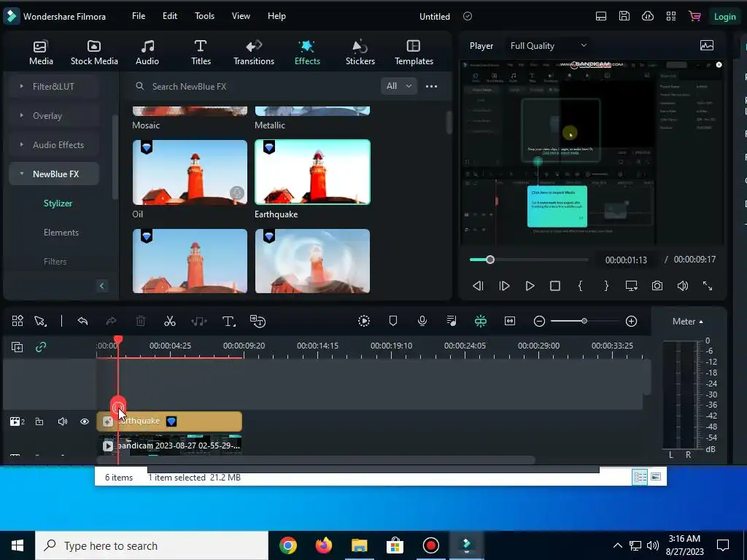Expand the Overlay category

tap(53, 116)
